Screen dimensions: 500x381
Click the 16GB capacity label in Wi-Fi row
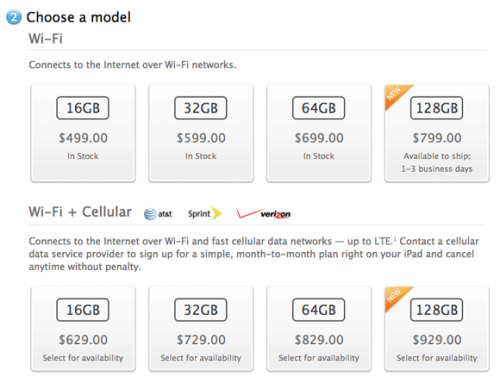[x=83, y=108]
